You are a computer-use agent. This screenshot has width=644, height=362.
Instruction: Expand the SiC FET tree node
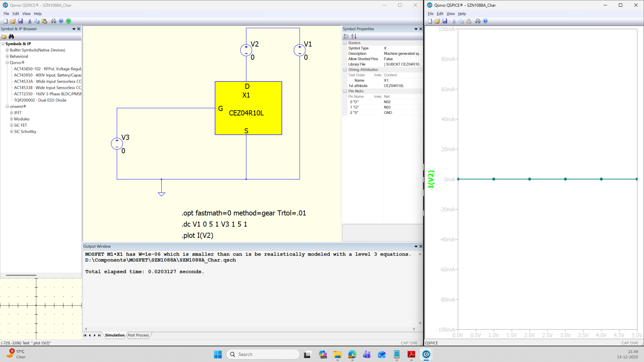coord(11,125)
